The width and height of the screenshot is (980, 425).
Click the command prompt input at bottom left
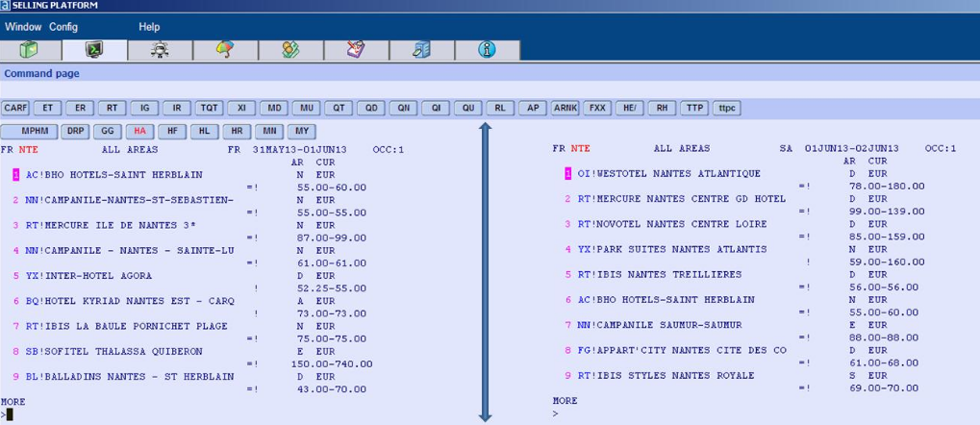tap(10, 413)
